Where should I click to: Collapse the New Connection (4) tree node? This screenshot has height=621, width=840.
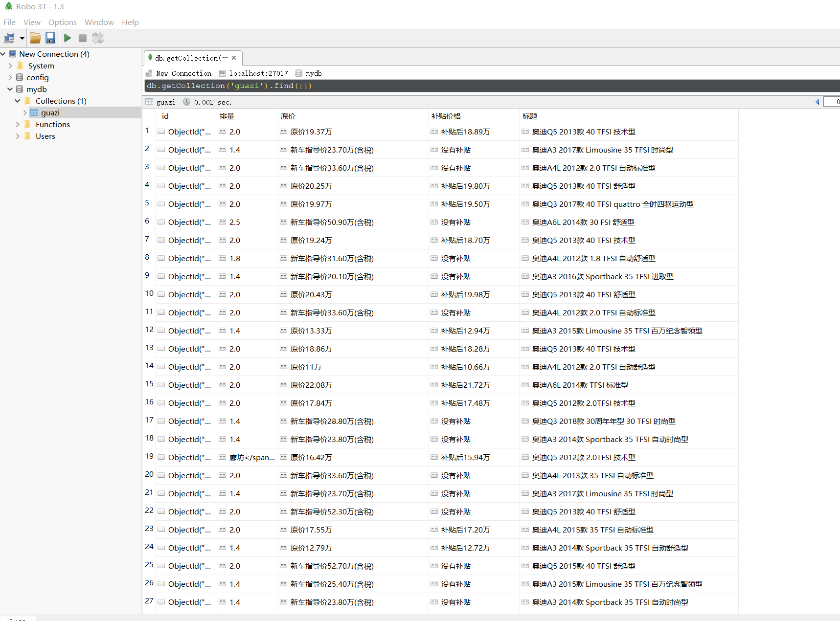tap(3, 54)
